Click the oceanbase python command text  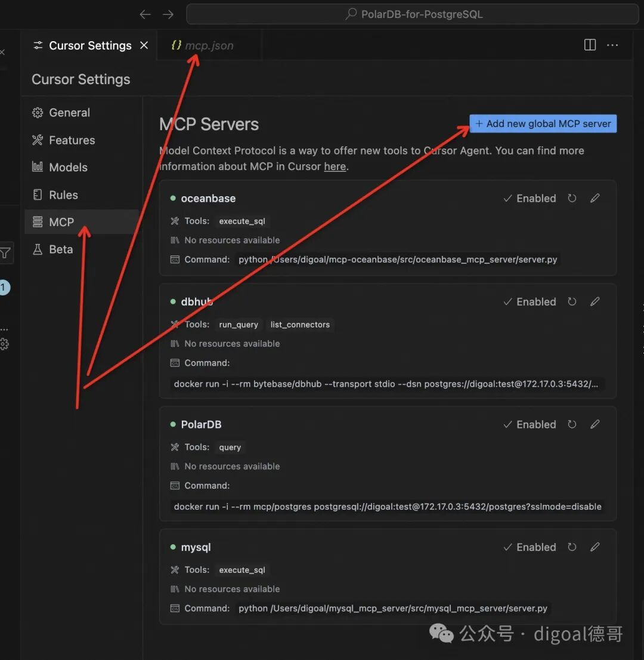click(x=398, y=259)
